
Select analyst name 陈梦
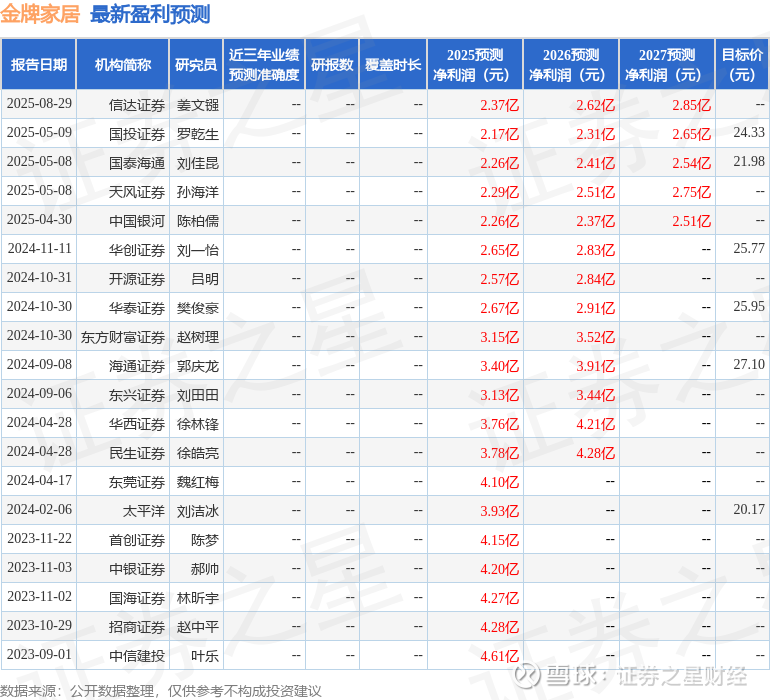pos(205,540)
